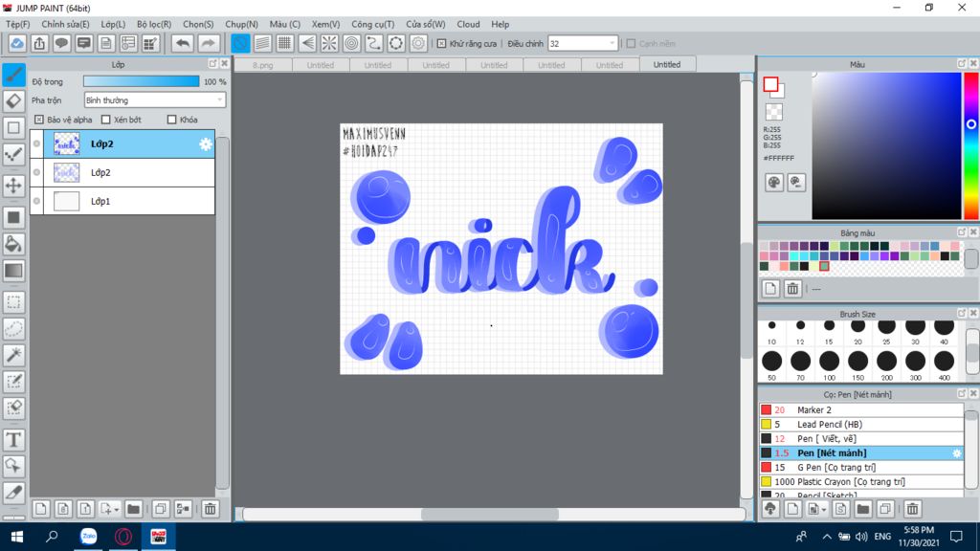Screen dimensions: 980x551
Task: Select the Lasso selection tool
Action: (x=13, y=329)
